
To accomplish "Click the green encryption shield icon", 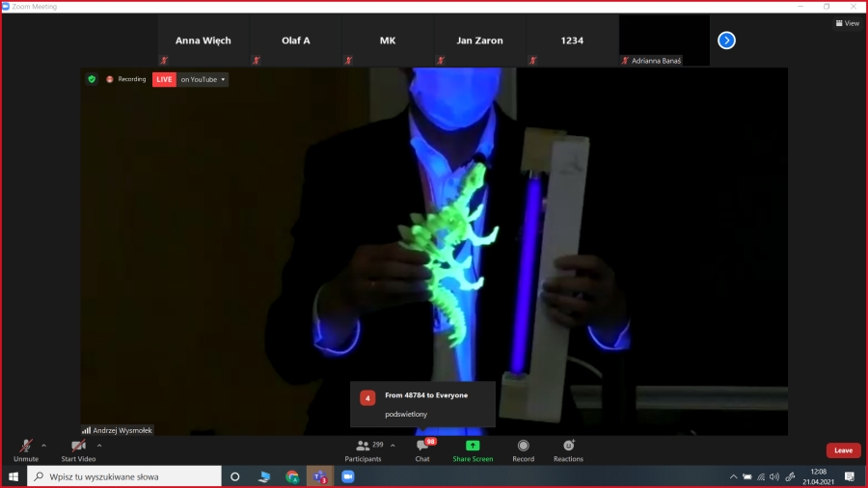I will coord(92,79).
